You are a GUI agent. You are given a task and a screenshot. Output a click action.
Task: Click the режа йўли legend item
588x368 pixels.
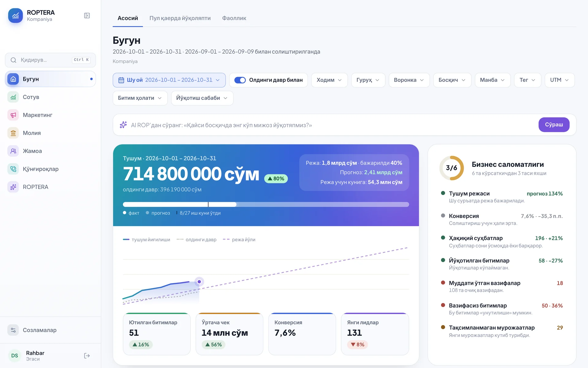[239, 240]
